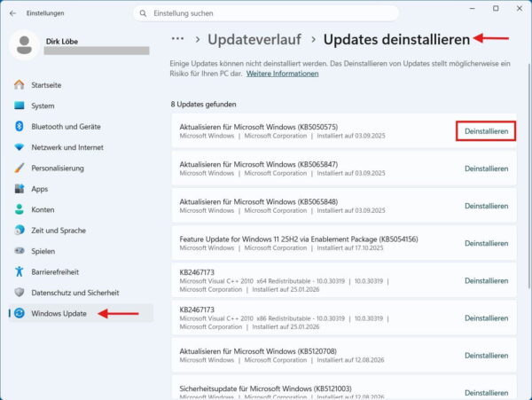Viewport: 532px width, 400px height.
Task: Click the Datenschutz shield icon
Action: click(x=20, y=292)
